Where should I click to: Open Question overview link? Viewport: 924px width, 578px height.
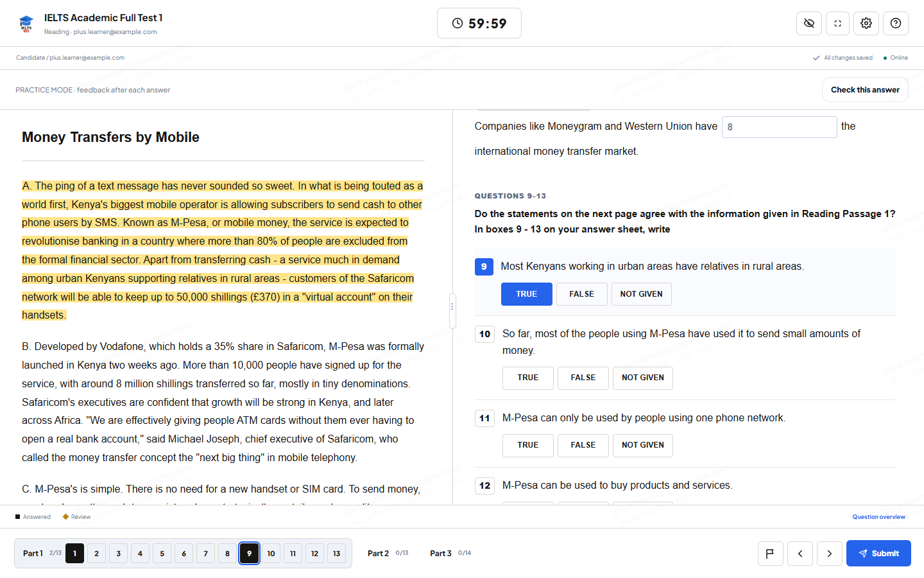tap(878, 517)
